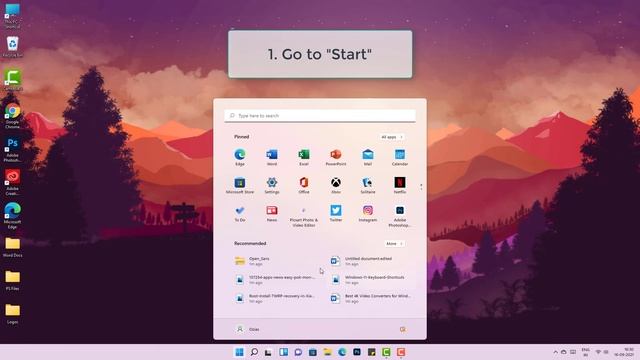Open the Wi-Fi network tray icon
640x360 pixels.
point(598,352)
